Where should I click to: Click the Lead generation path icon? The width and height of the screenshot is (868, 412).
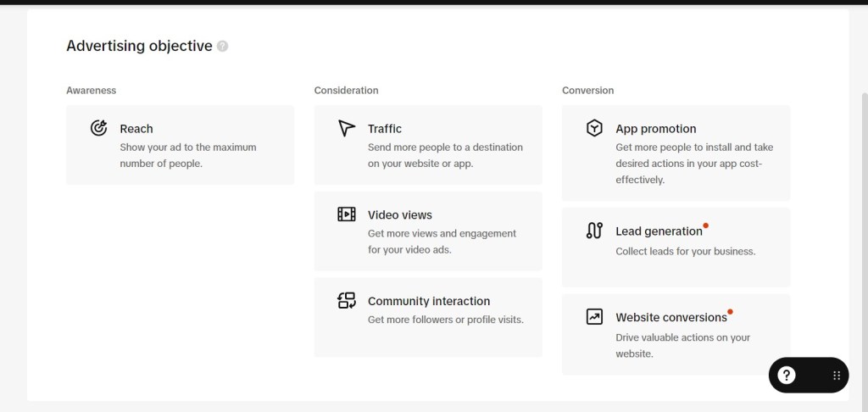[x=594, y=231]
